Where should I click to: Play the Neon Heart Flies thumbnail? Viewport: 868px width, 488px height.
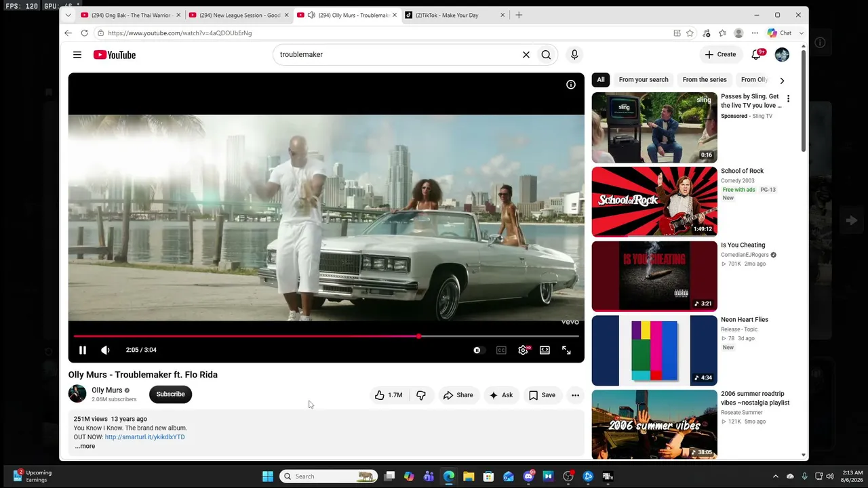point(654,350)
